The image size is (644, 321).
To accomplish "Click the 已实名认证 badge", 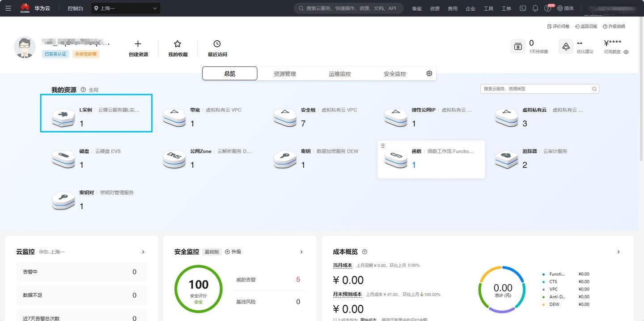I will pyautogui.click(x=56, y=54).
